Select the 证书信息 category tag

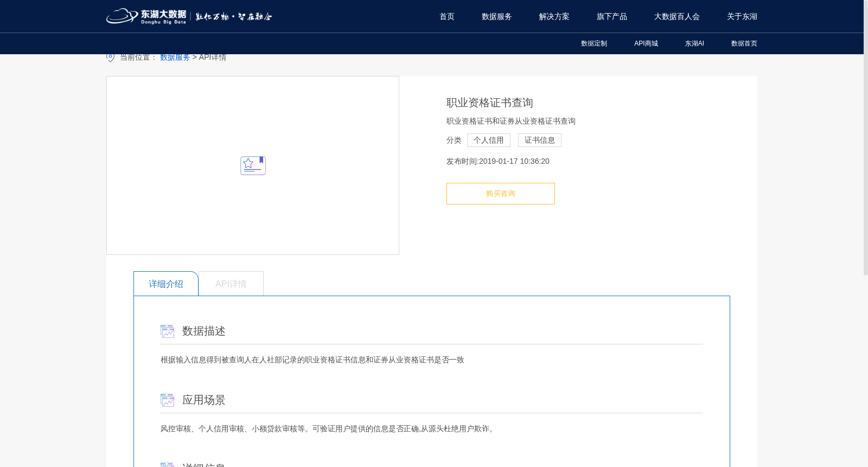pyautogui.click(x=540, y=140)
